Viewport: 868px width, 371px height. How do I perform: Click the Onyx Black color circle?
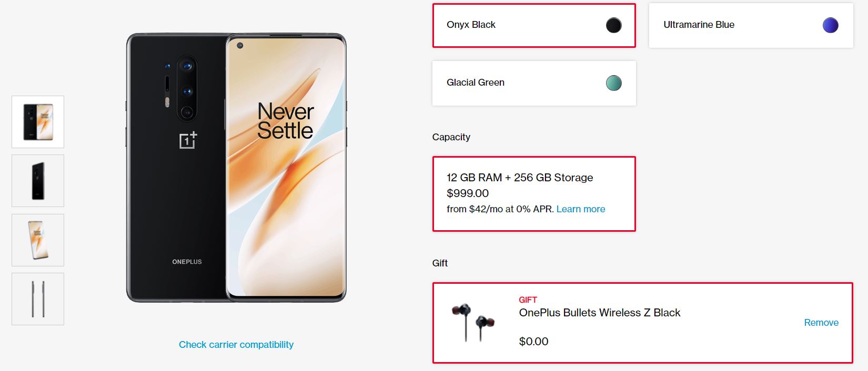pos(613,25)
